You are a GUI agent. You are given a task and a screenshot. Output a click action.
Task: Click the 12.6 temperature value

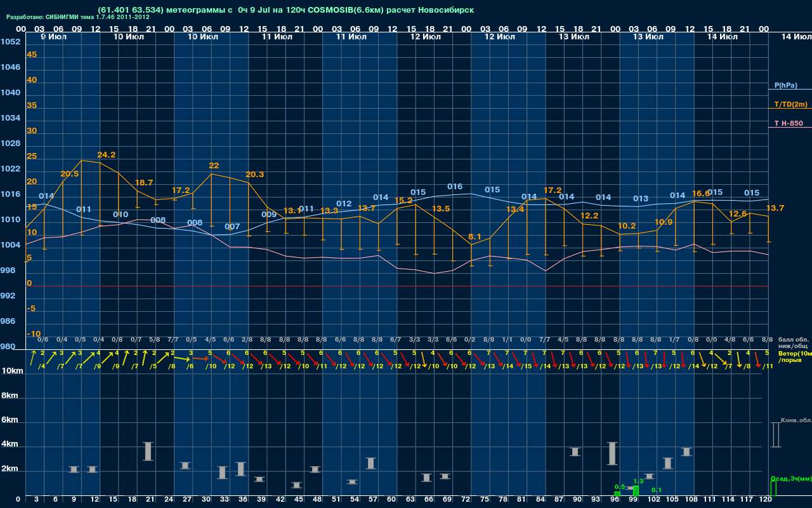point(738,214)
